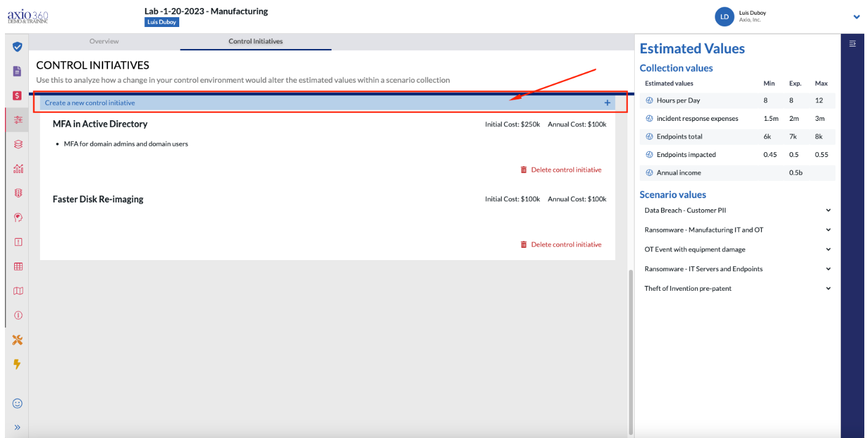The height and width of the screenshot is (438, 868).
Task: Click the smiley face feedback icon
Action: point(18,403)
